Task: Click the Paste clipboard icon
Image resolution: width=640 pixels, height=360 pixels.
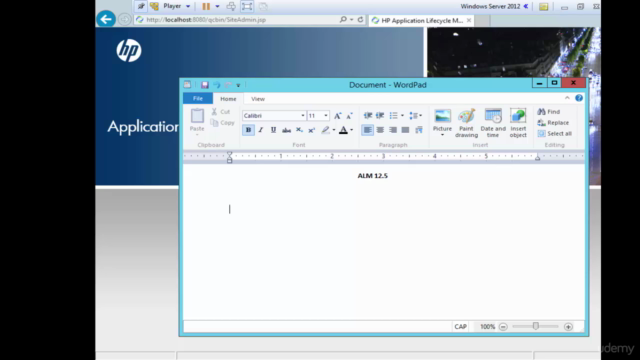Action: point(197,116)
